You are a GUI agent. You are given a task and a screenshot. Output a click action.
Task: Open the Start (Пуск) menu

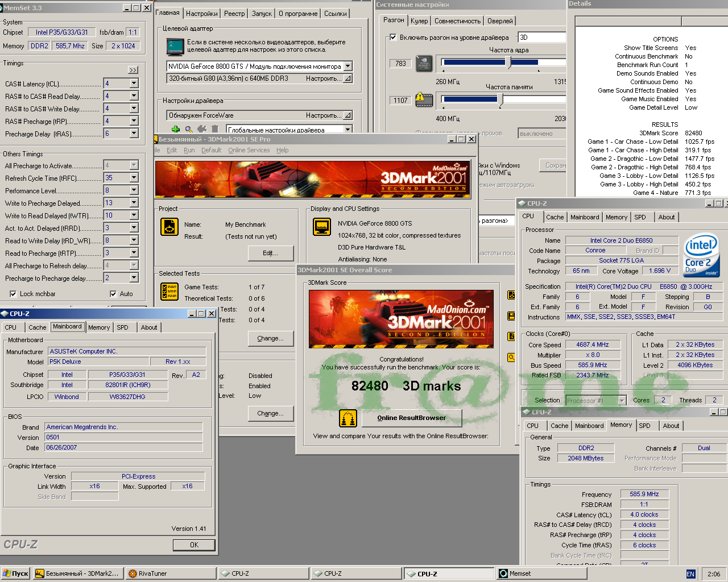[x=15, y=573]
